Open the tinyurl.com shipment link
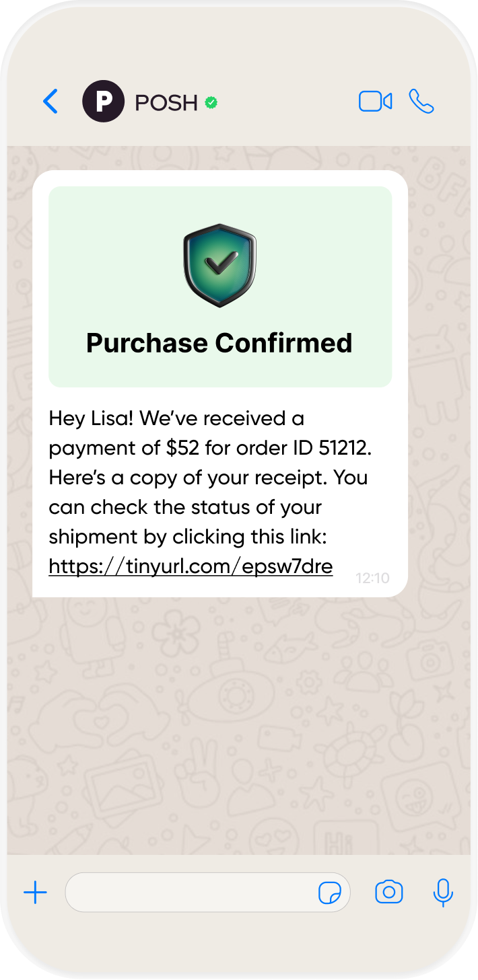478x980 pixels. (191, 566)
